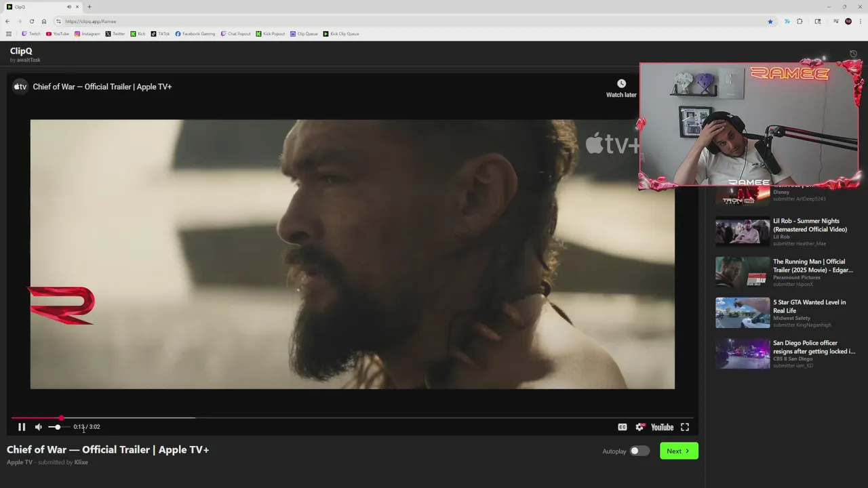Image resolution: width=868 pixels, height=488 pixels.
Task: Open a new browser tab
Action: (90, 7)
